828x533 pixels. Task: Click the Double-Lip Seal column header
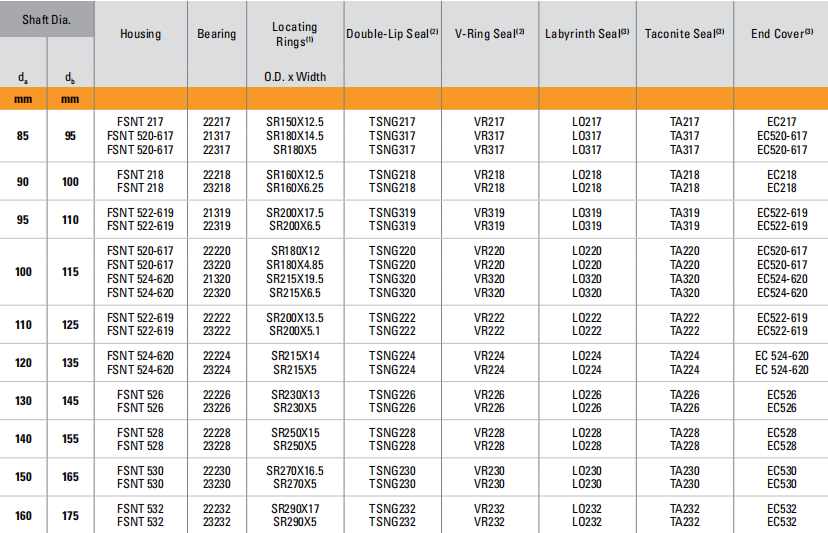coord(392,34)
